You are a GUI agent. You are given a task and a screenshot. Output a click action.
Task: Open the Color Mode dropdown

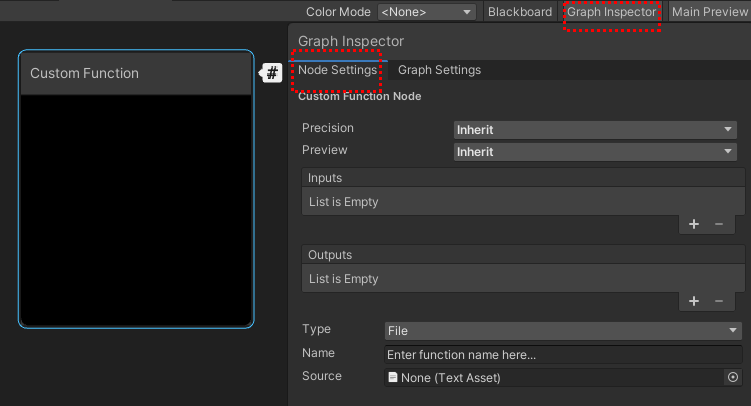pos(427,11)
